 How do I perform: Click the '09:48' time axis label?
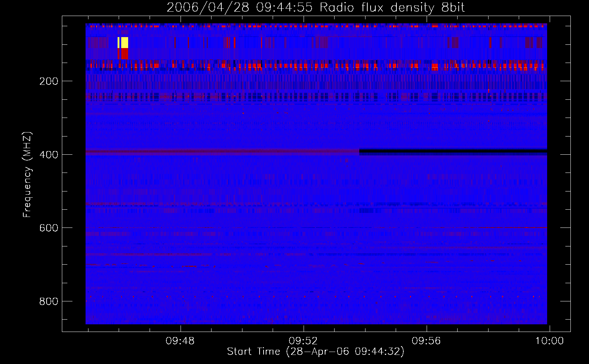pos(180,341)
